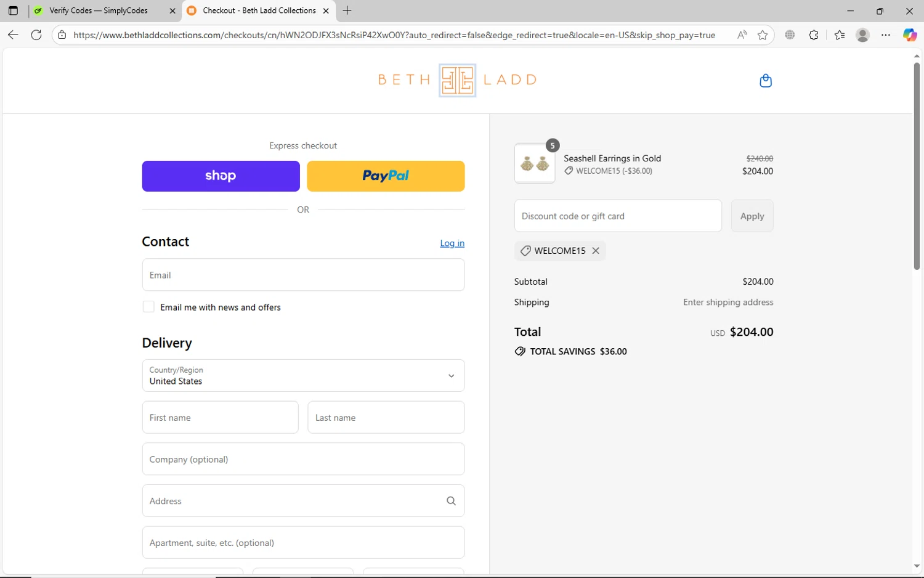Image resolution: width=924 pixels, height=578 pixels.
Task: Click the globe icon in toolbar
Action: point(790,35)
